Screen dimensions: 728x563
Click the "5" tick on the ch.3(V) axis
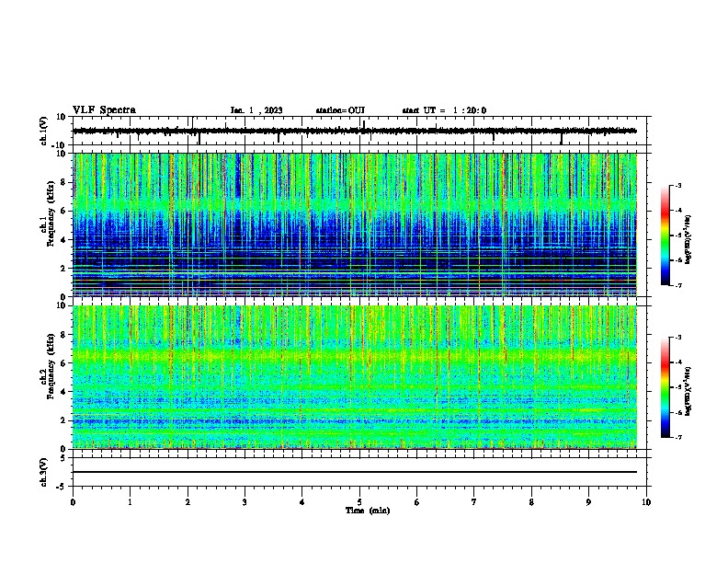pos(64,457)
